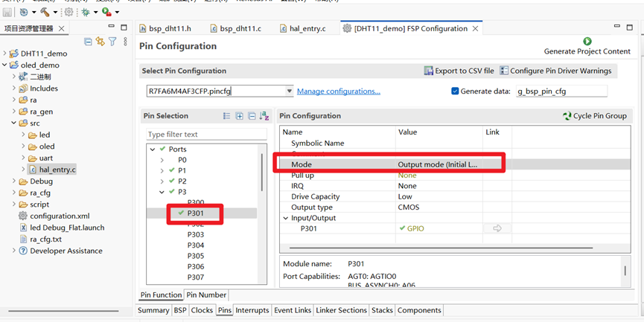Click Export to CSV file label
The height and width of the screenshot is (322, 644).
tap(465, 71)
